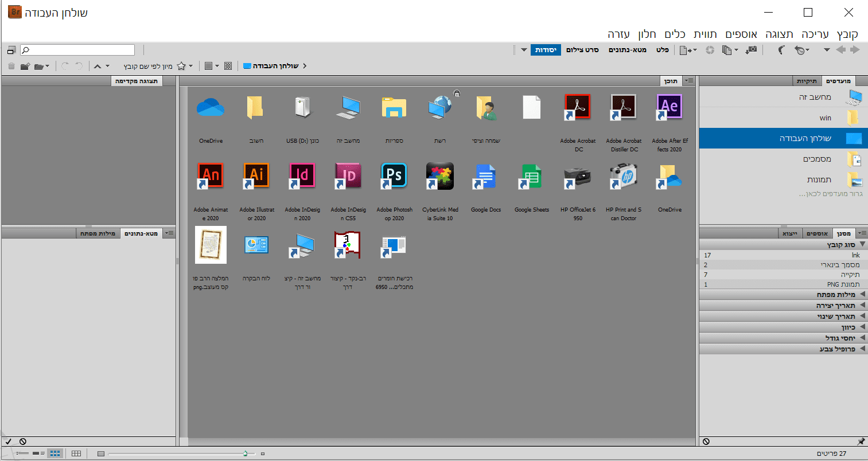
Task: Switch to thumbnails view mode in status bar
Action: tap(55, 454)
